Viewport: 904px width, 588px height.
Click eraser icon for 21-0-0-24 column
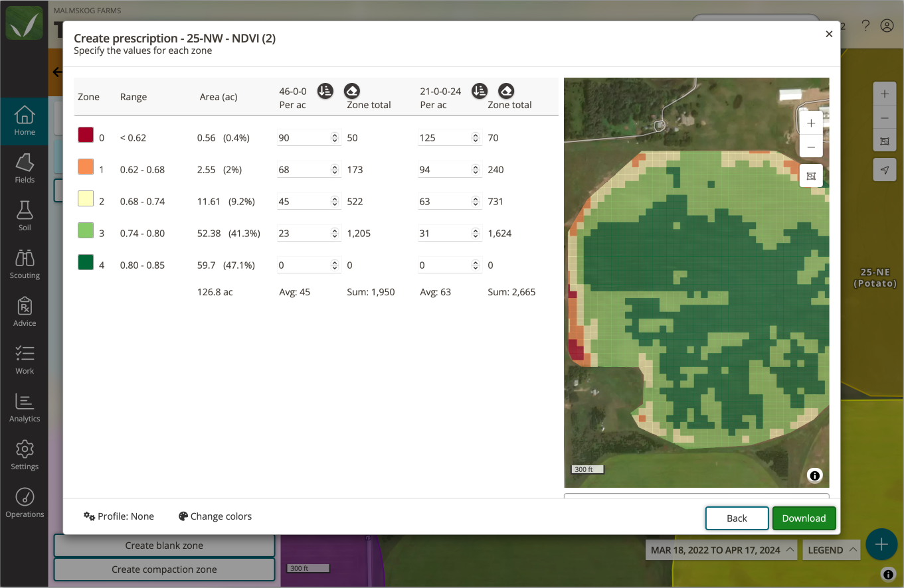506,91
